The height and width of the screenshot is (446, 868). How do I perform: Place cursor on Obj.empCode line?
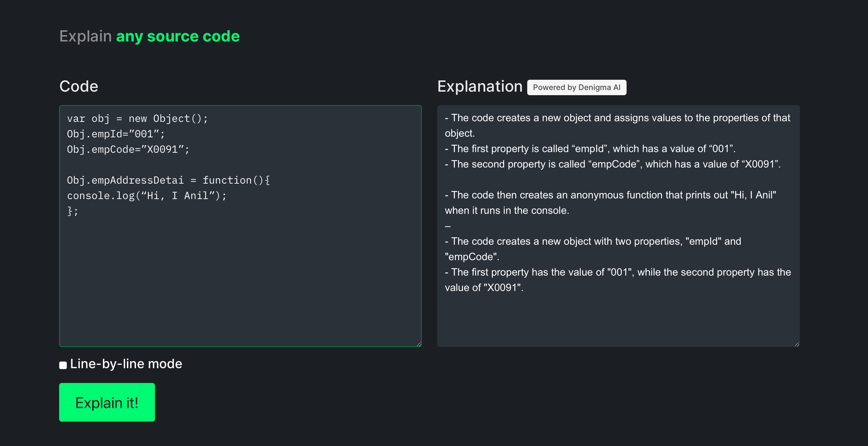tap(128, 149)
